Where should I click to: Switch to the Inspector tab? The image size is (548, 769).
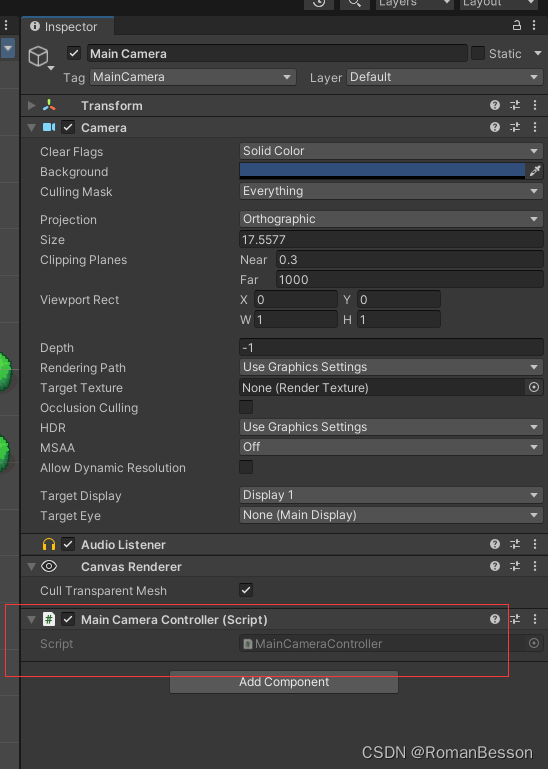pos(64,26)
